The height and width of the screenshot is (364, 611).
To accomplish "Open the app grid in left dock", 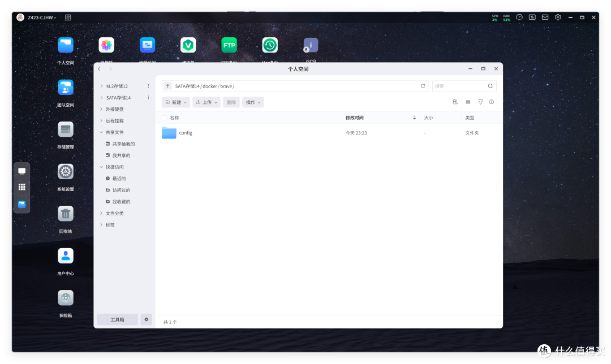I will coord(22,187).
